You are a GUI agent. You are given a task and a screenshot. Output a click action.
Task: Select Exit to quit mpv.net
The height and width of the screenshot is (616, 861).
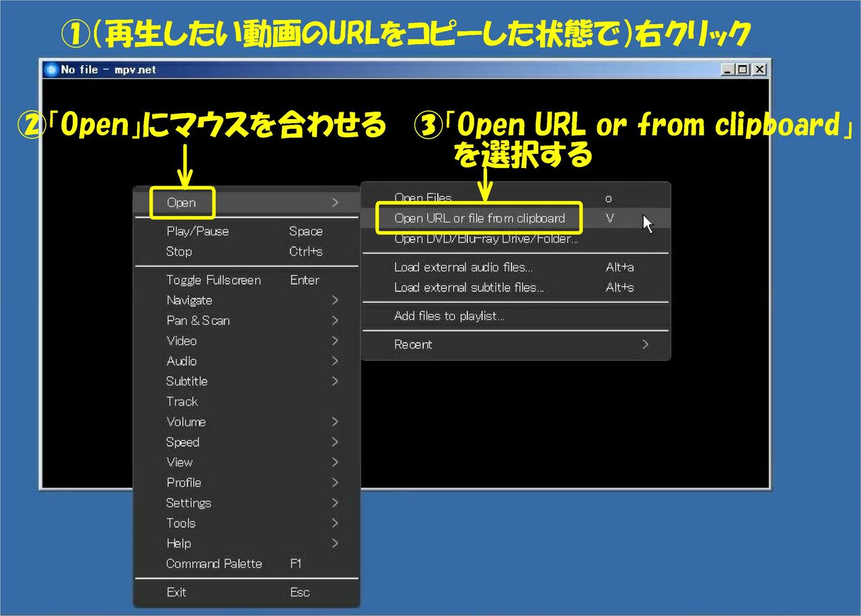point(176,592)
